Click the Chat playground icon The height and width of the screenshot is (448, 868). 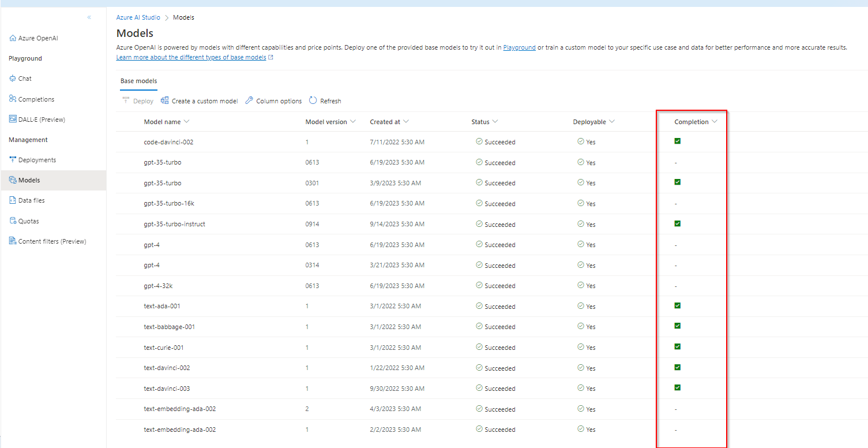13,79
